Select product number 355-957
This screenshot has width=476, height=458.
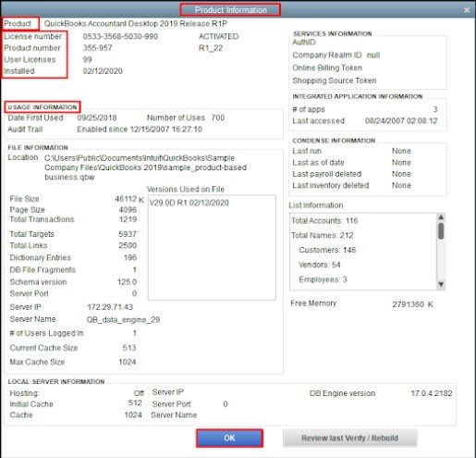coord(97,48)
